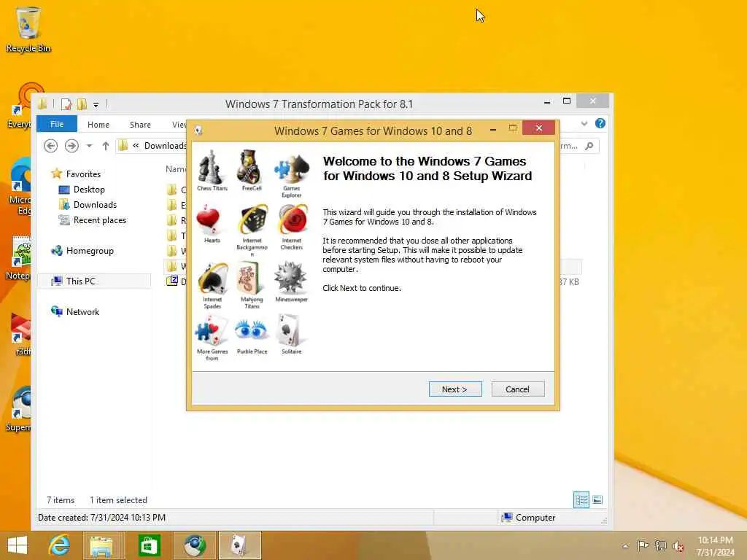Open Explorer Help icon
The width and height of the screenshot is (747, 560).
600,123
